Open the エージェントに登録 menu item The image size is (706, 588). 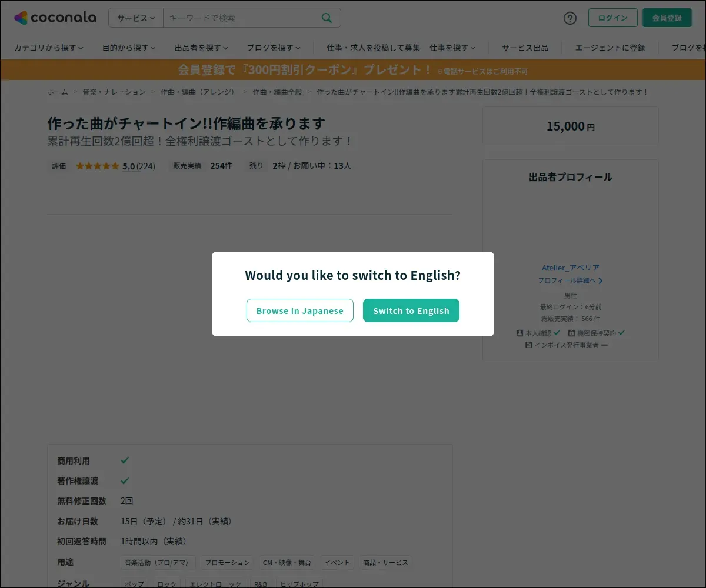point(610,48)
